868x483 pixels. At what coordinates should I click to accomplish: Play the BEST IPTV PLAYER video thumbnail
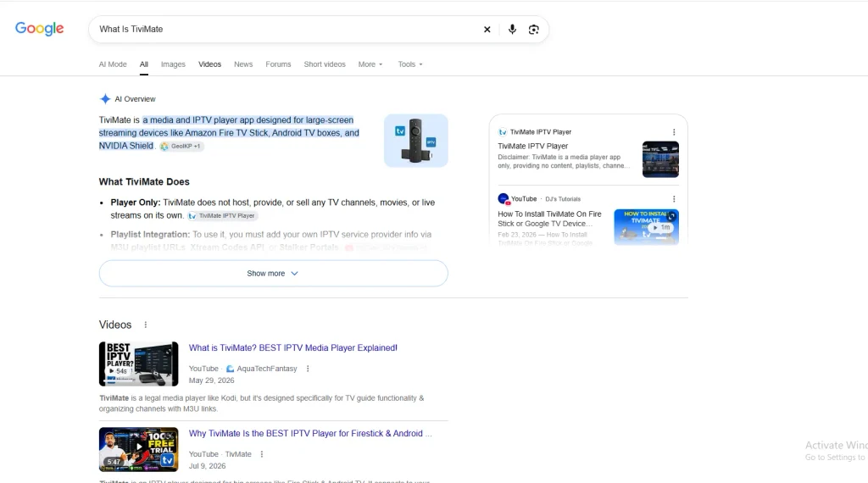tap(138, 364)
